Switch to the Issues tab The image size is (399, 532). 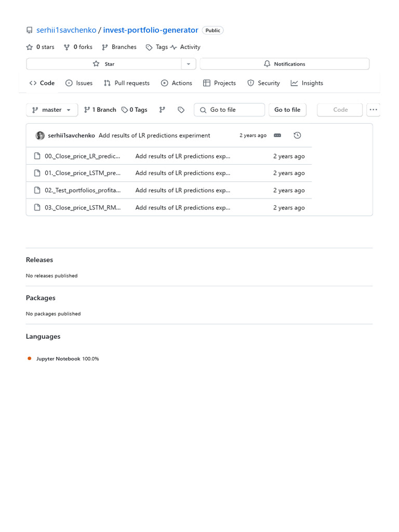79,83
